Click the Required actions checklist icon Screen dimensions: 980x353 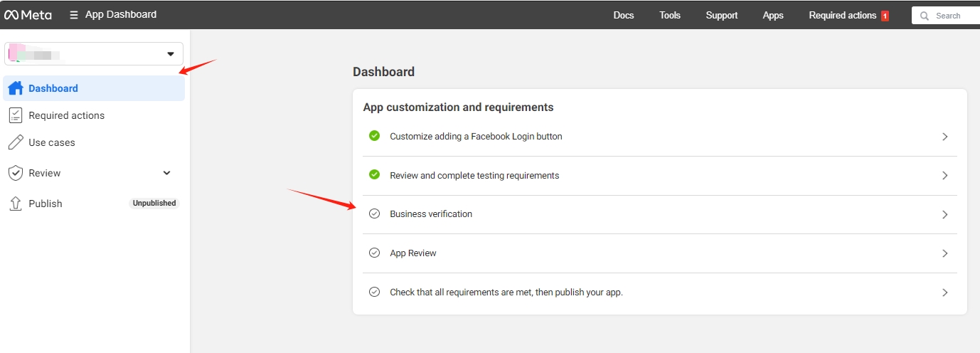[x=16, y=115]
